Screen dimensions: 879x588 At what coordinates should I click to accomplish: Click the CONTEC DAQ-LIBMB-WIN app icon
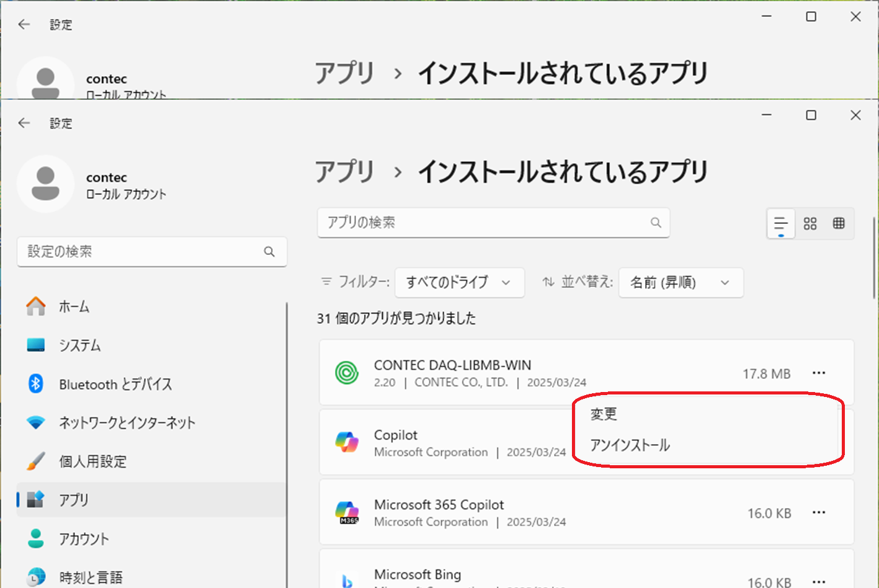[347, 373]
